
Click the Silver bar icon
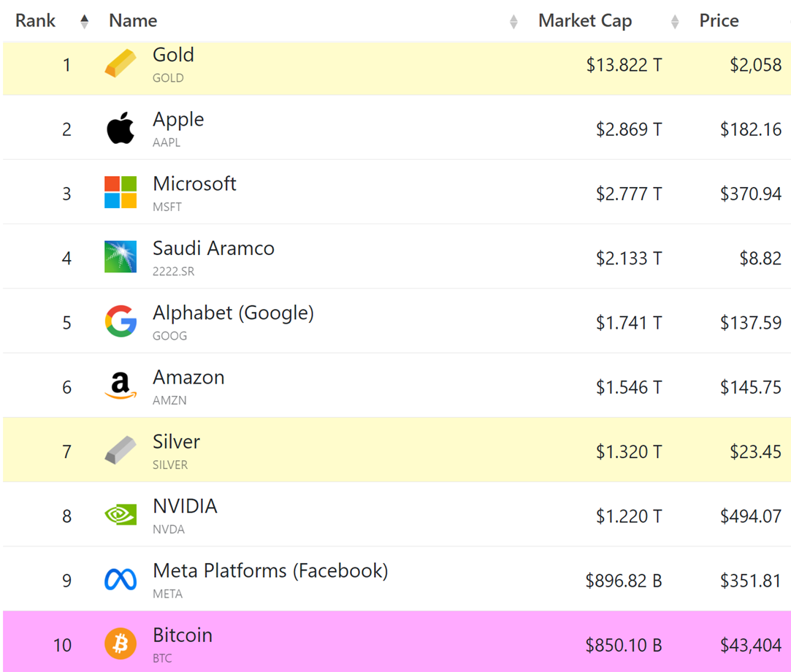coord(121,450)
